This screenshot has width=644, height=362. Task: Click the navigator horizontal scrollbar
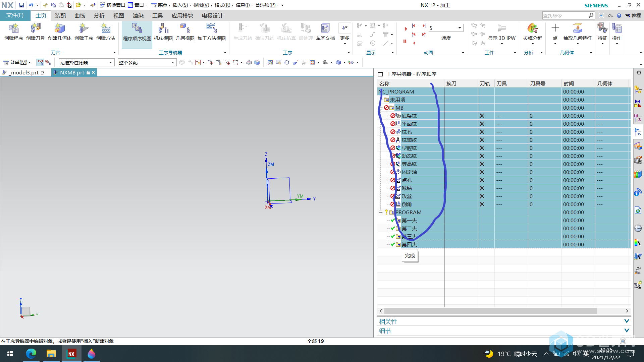point(490,311)
